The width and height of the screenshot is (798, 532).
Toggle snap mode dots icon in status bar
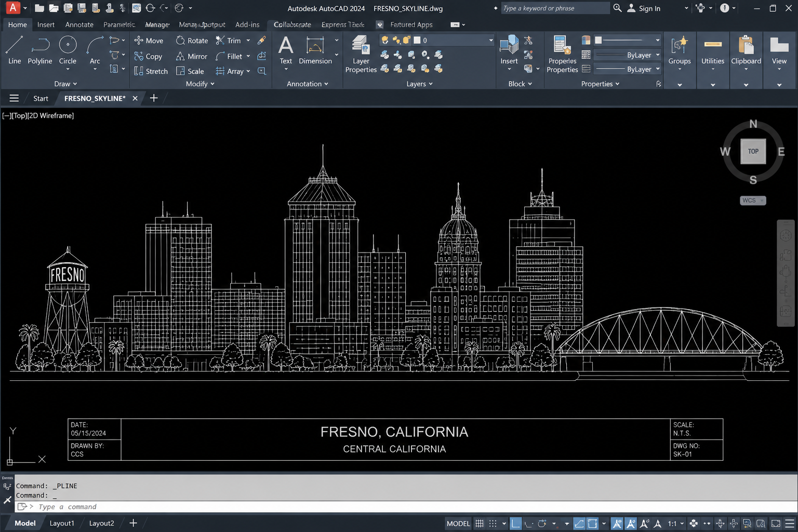click(493, 523)
